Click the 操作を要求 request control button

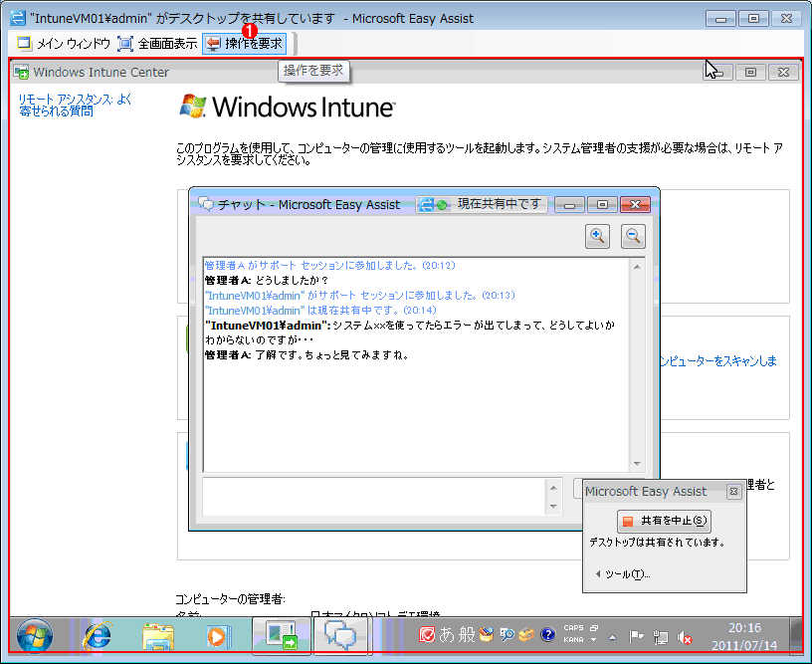[x=245, y=44]
